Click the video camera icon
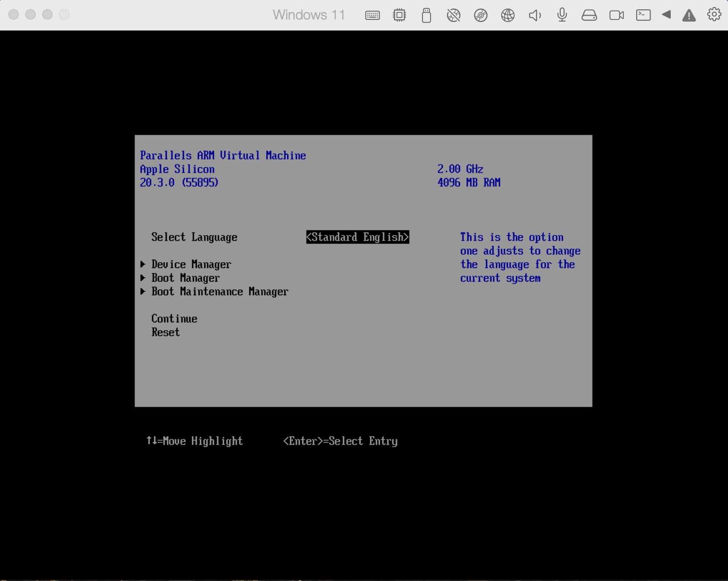Image resolution: width=728 pixels, height=581 pixels. coord(617,16)
